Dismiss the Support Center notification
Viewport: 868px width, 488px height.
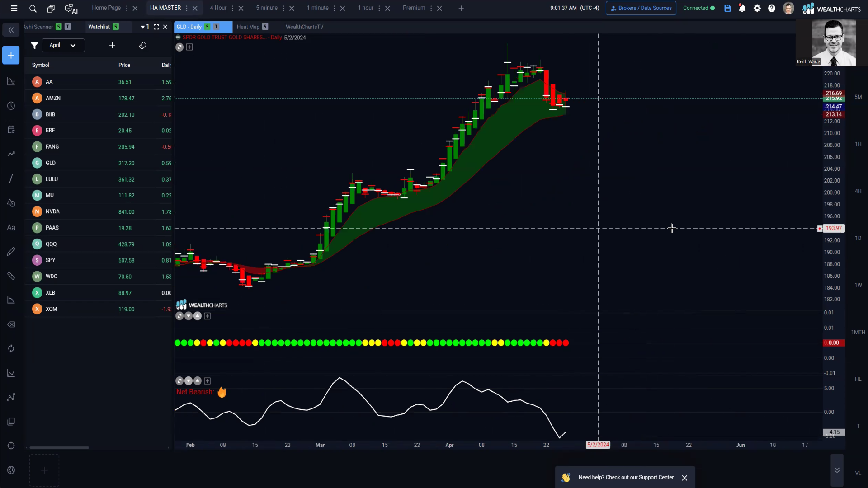coord(684,478)
